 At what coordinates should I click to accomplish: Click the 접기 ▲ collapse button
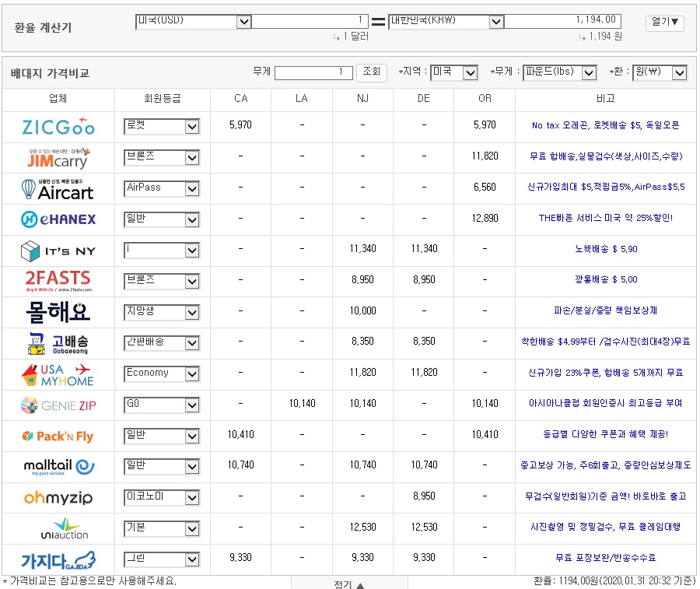point(349,584)
